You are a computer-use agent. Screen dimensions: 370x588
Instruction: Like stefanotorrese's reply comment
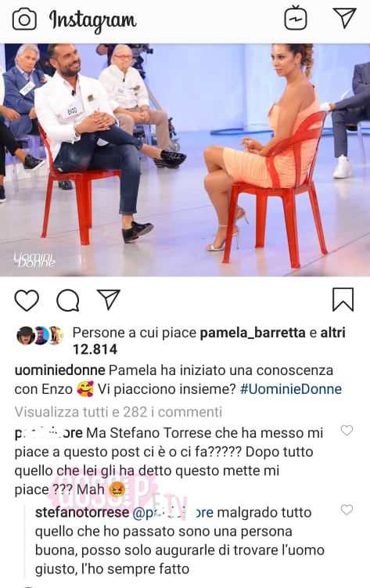point(347,509)
